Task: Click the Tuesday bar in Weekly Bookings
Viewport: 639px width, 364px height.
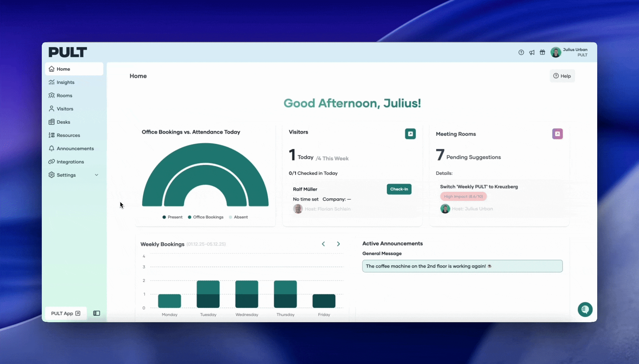Action: pos(208,294)
